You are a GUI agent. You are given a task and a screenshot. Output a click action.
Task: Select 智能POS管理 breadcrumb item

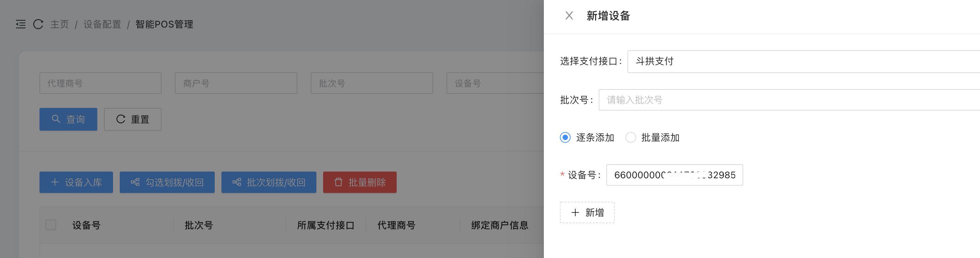(164, 24)
